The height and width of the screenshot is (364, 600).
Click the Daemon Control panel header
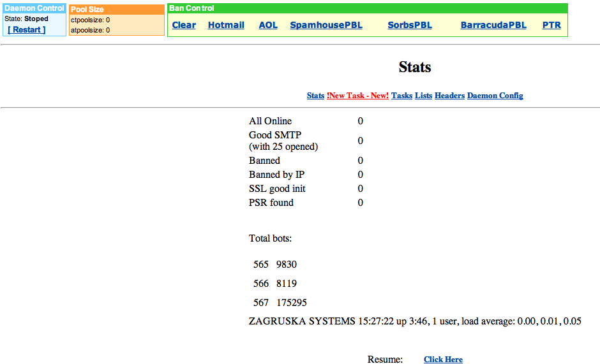coord(34,8)
